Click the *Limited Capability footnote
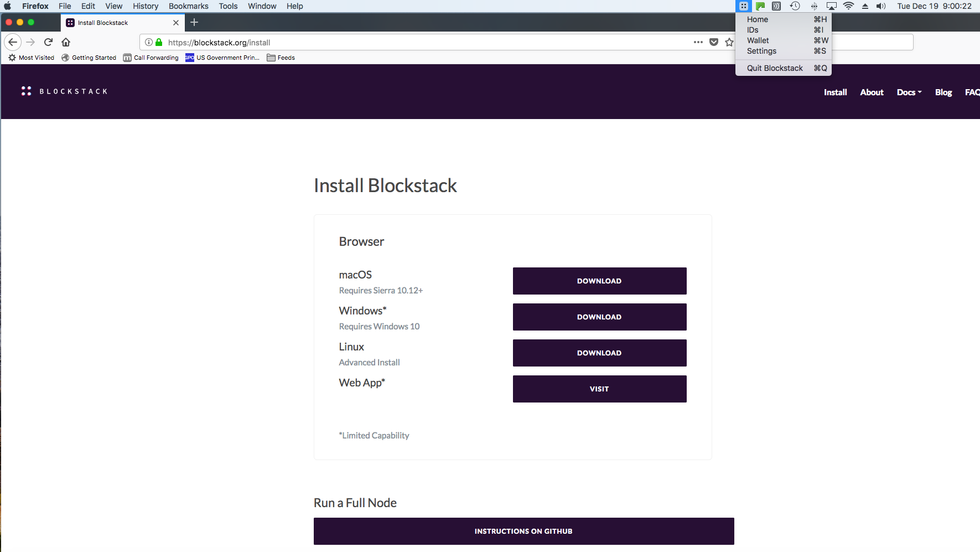Viewport: 980px width, 552px height. (374, 435)
